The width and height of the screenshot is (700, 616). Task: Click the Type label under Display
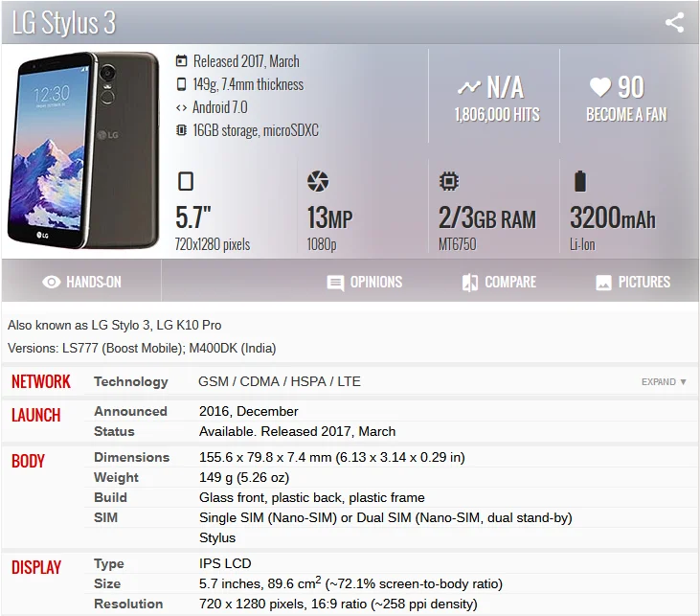109,563
